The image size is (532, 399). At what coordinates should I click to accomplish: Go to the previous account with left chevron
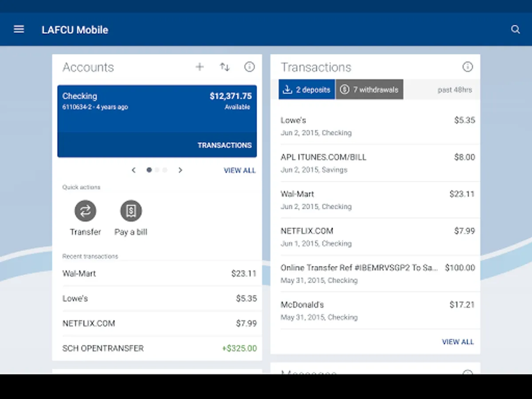click(x=133, y=170)
